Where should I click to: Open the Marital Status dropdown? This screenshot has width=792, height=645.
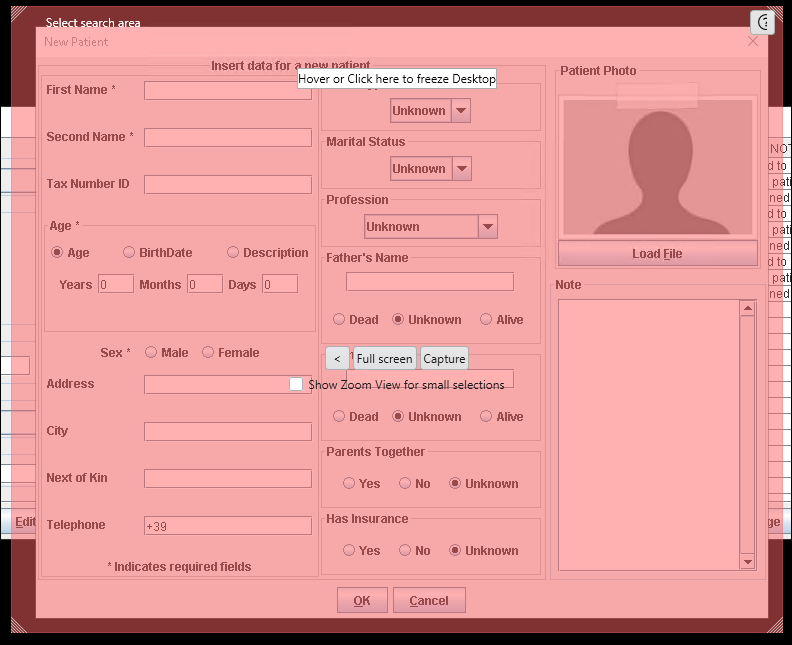(460, 169)
